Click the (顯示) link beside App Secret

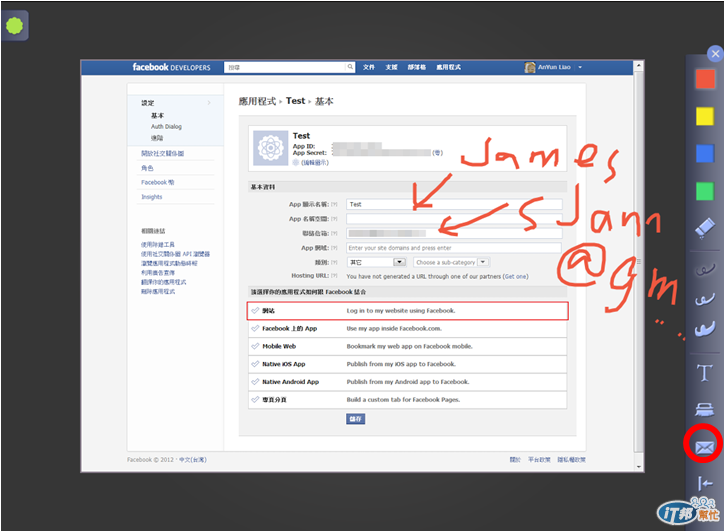[x=437, y=153]
